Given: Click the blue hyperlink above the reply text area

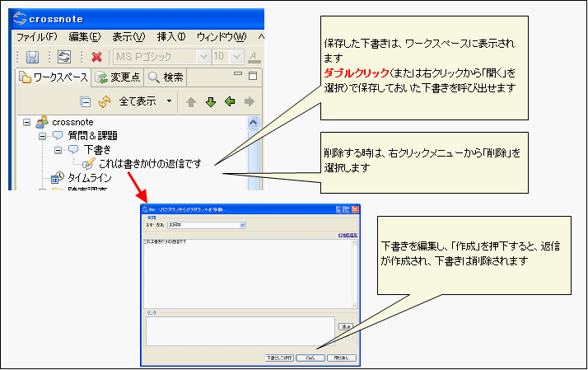Looking at the screenshot, I should click(348, 236).
